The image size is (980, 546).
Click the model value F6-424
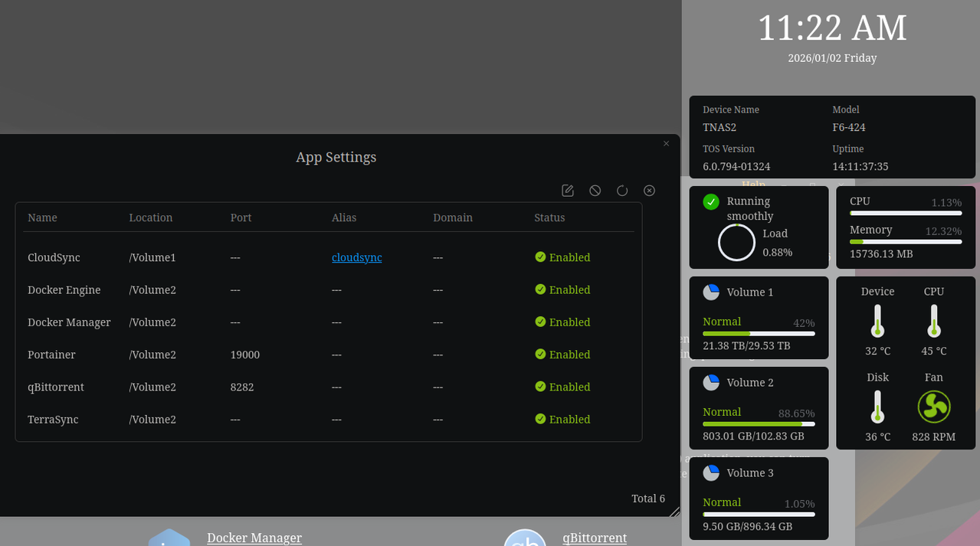[849, 127]
